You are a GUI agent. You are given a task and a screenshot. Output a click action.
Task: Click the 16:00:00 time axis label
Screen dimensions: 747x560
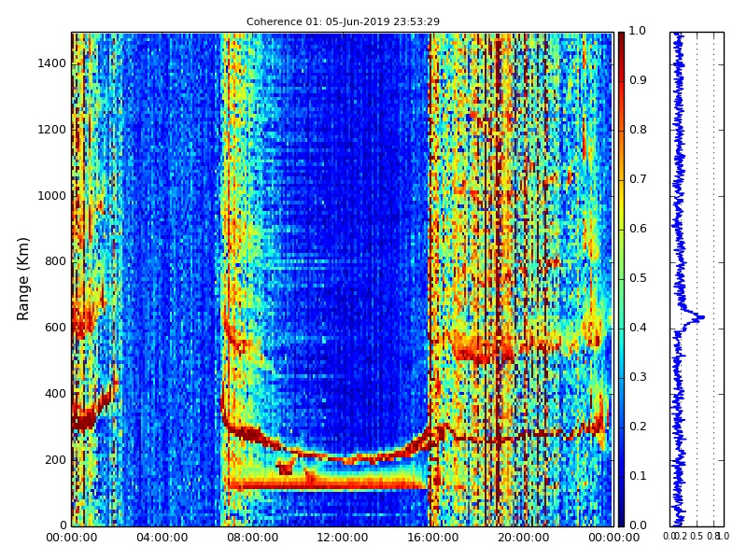click(433, 538)
